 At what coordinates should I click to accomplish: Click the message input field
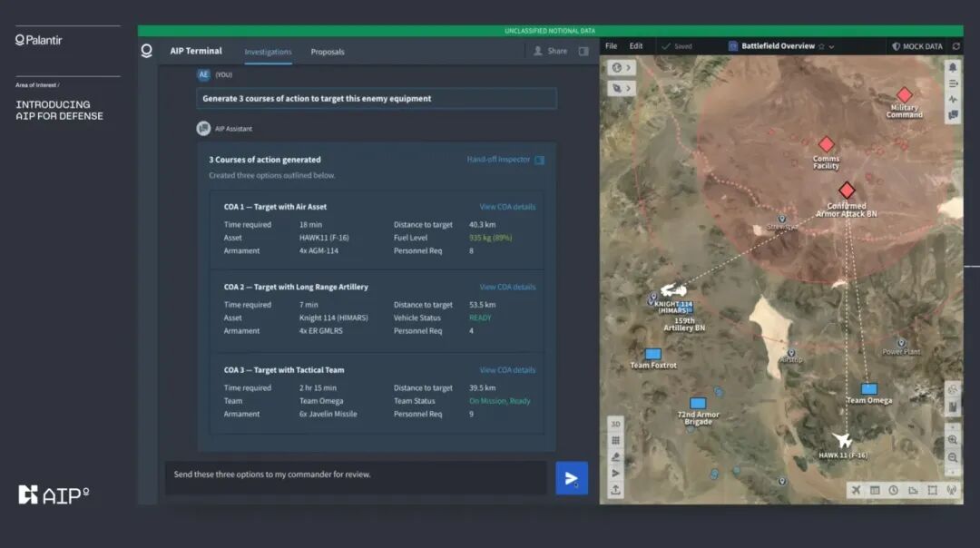[x=356, y=478]
